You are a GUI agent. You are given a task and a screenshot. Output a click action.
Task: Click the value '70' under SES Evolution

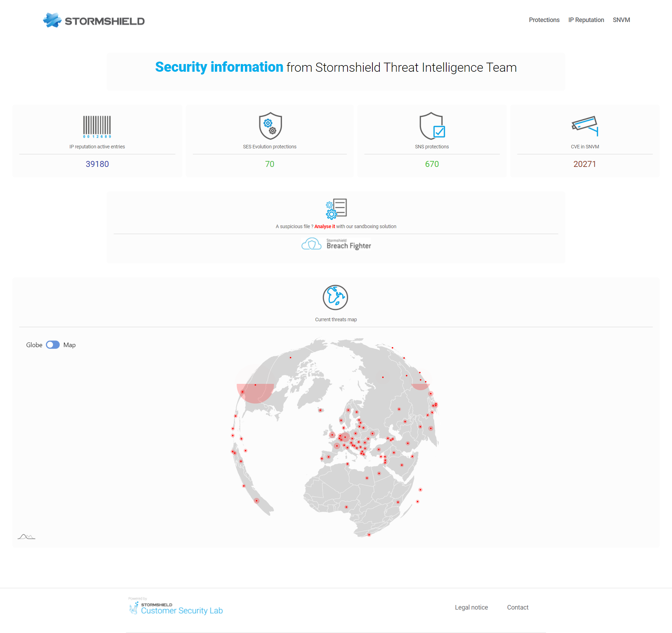click(x=269, y=164)
